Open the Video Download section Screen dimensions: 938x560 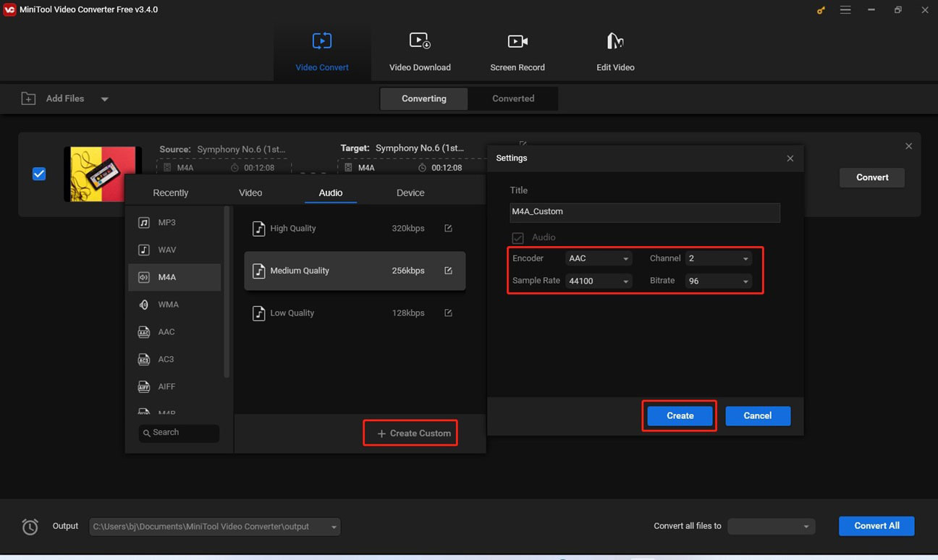(420, 52)
